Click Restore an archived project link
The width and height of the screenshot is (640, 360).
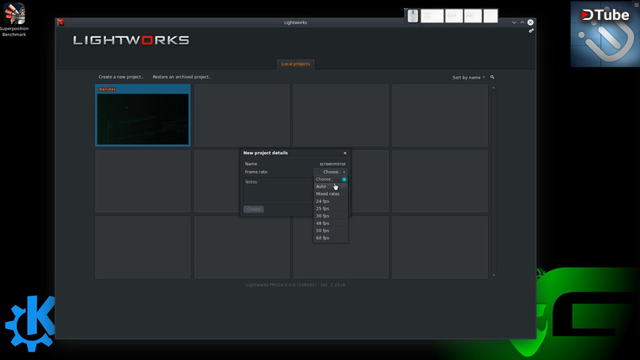click(182, 77)
